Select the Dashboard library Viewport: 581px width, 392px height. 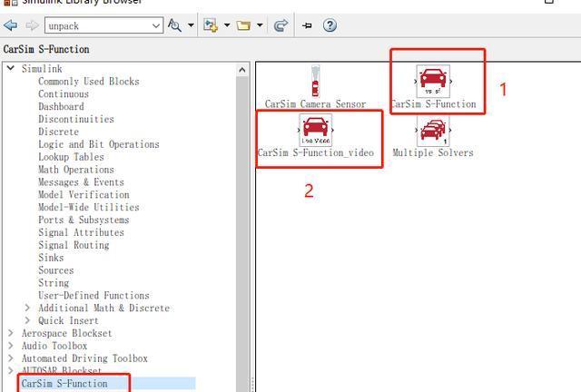61,107
